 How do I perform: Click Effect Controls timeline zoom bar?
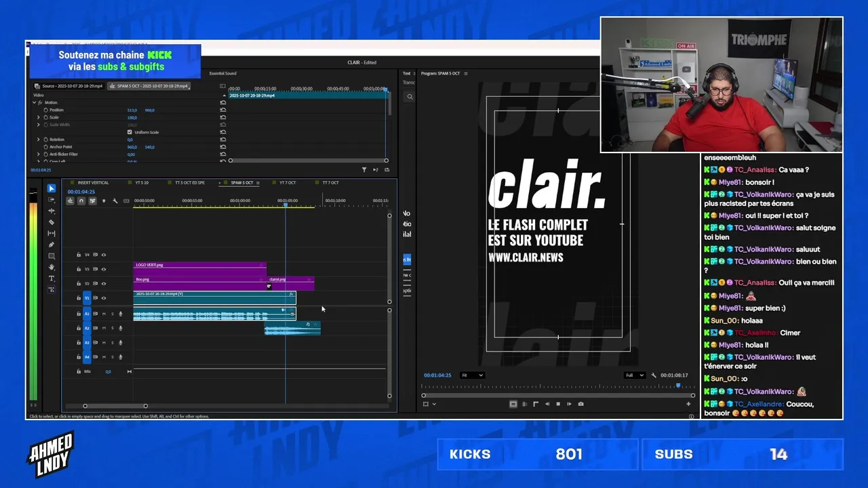(309, 161)
